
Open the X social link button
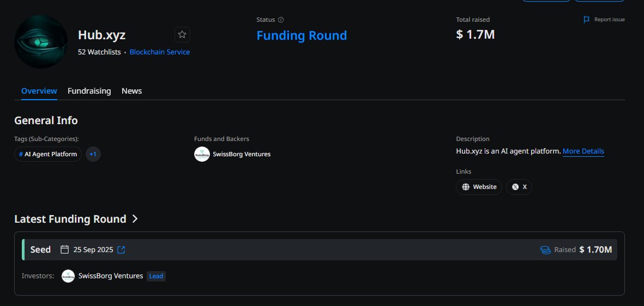pos(519,187)
